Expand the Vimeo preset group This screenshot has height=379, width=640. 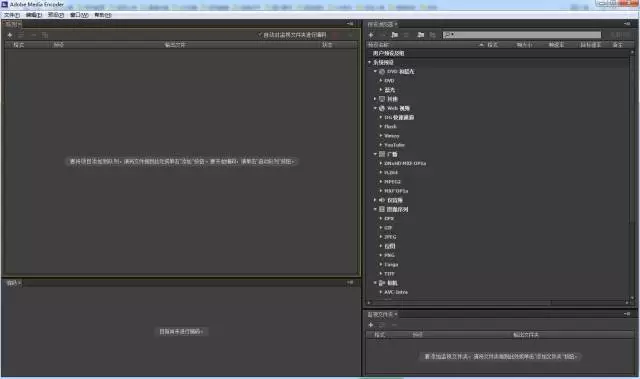click(x=381, y=136)
